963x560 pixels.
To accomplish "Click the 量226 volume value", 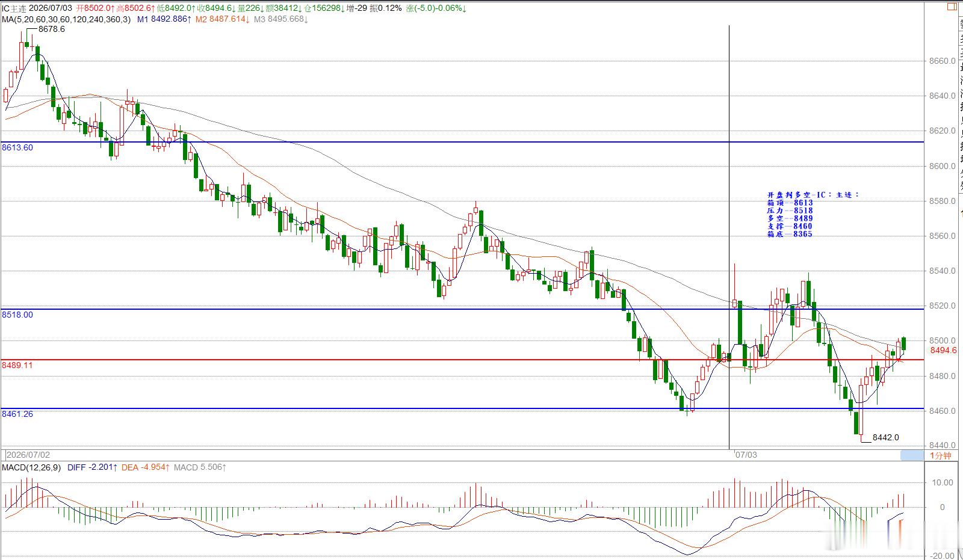I will 252,8.
